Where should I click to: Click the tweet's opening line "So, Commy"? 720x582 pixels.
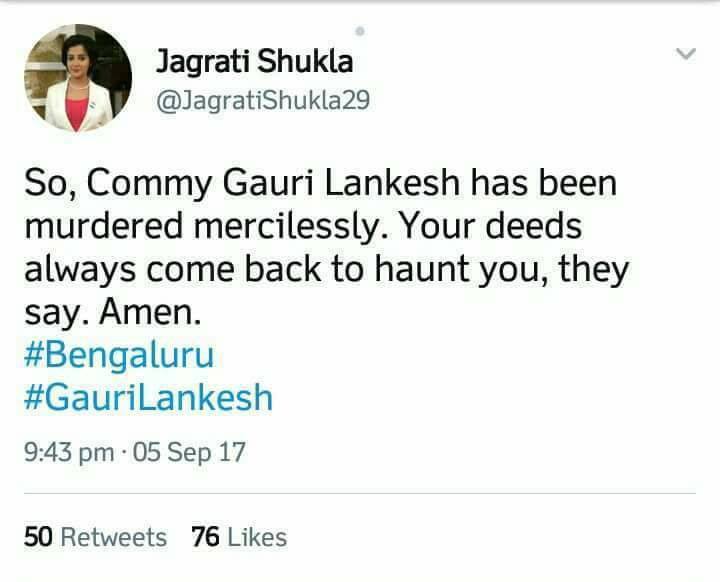tap(118, 184)
